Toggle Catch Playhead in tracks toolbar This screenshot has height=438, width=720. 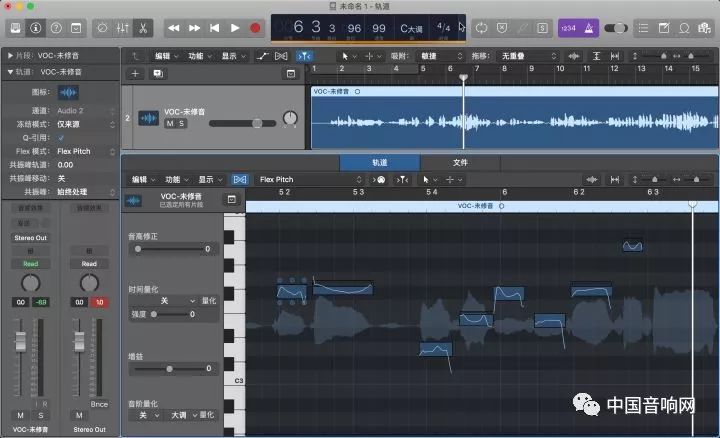[x=304, y=56]
